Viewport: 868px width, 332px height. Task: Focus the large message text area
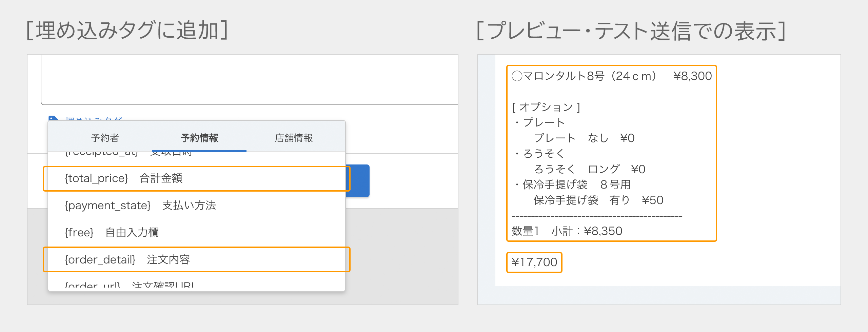coord(250,79)
